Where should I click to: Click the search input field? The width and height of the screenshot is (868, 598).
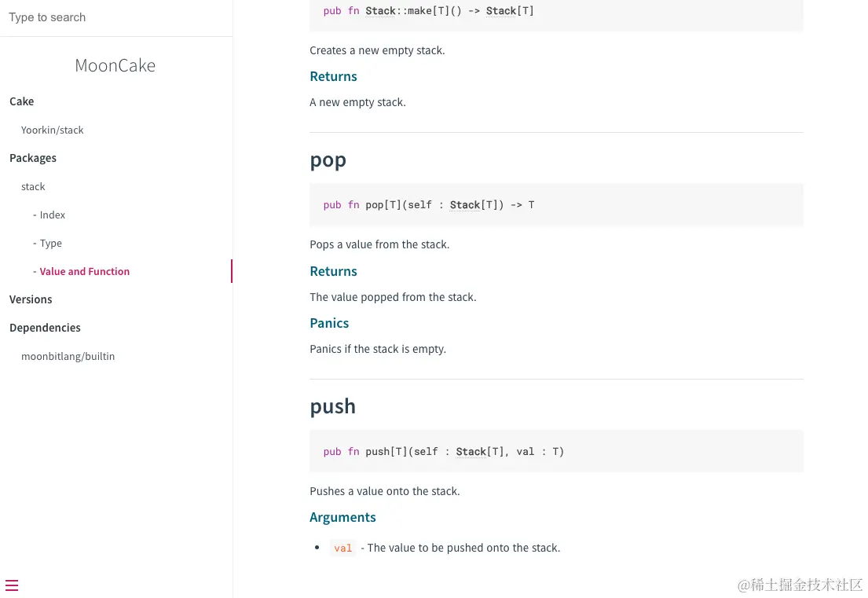coord(116,17)
